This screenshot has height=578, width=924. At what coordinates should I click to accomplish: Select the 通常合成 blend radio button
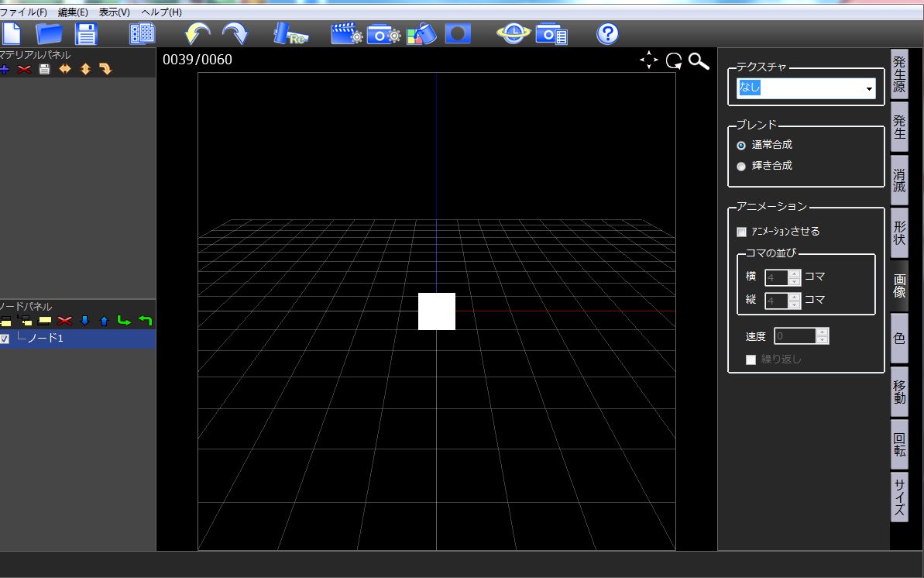(741, 145)
